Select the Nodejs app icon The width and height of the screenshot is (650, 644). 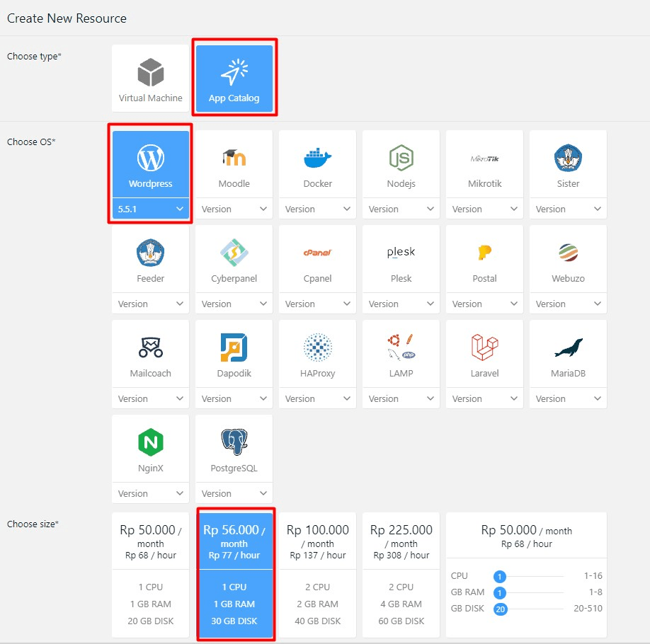[401, 158]
